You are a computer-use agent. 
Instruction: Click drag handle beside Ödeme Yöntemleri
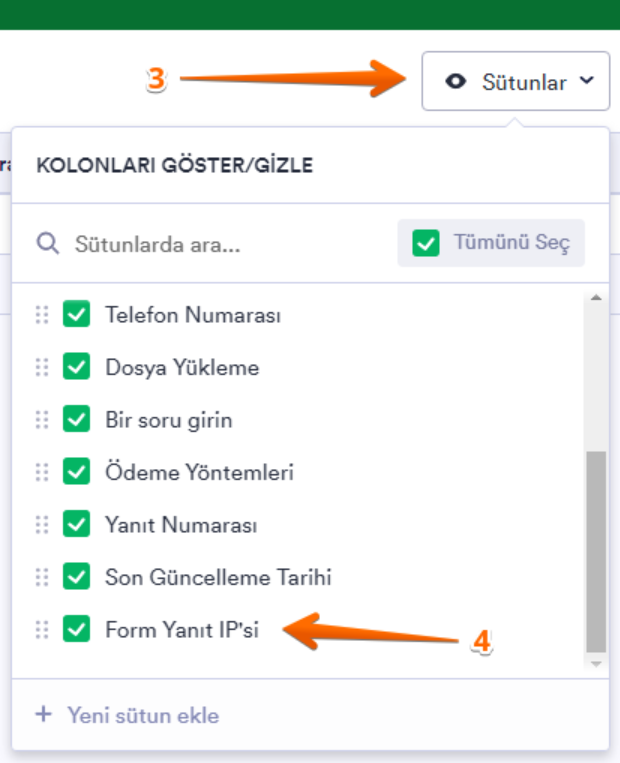pos(42,472)
